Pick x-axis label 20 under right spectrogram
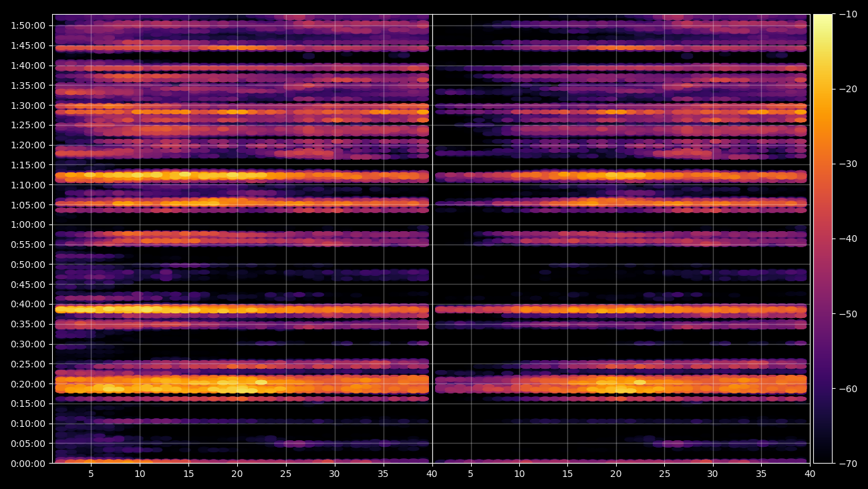The width and height of the screenshot is (868, 489). click(x=616, y=474)
